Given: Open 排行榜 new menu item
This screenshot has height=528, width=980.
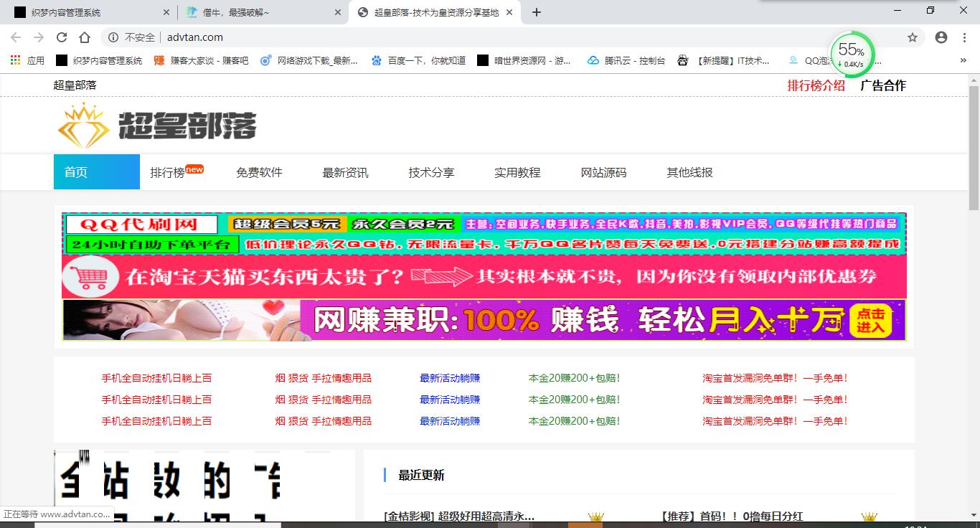Looking at the screenshot, I should point(176,172).
